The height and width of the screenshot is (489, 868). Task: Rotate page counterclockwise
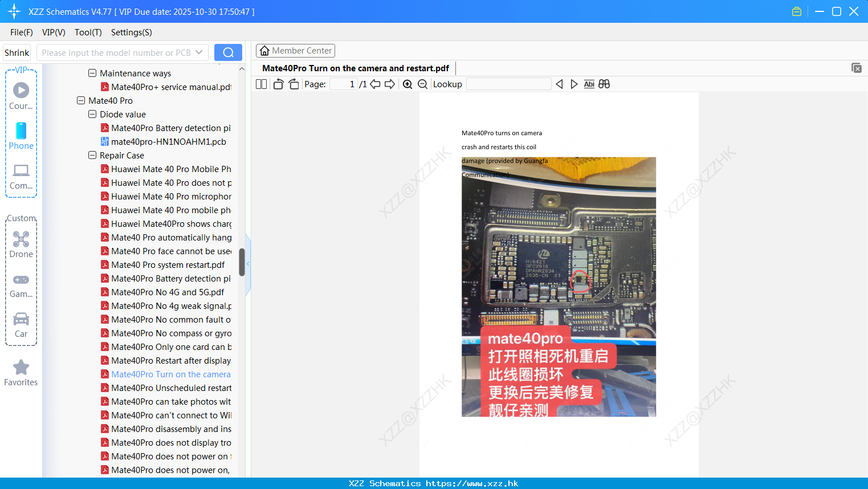pyautogui.click(x=278, y=84)
